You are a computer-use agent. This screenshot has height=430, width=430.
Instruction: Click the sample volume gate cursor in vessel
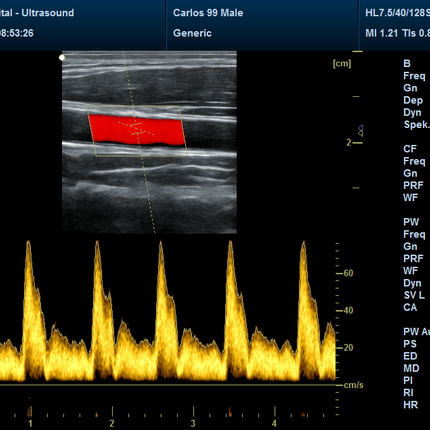pyautogui.click(x=136, y=129)
